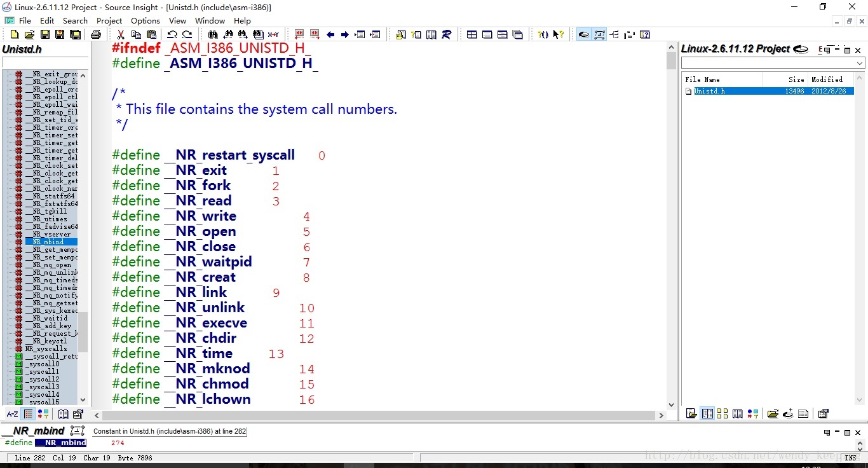This screenshot has width=868, height=468.
Task: Open Search Files binoculars-with-pages icon
Action: click(x=258, y=34)
